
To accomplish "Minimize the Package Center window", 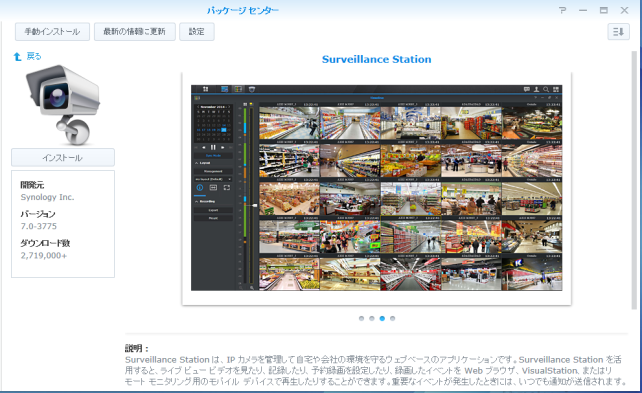I will tap(583, 10).
